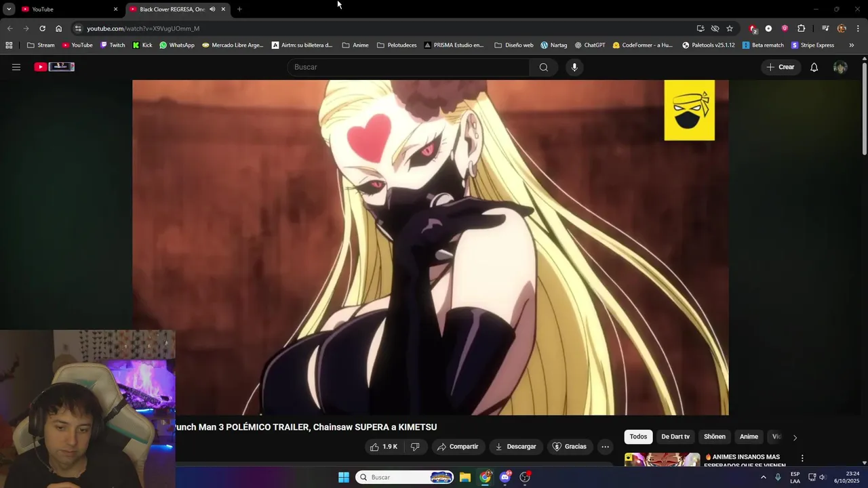Click the page vertical scrollbar
The height and width of the screenshot is (488, 868).
(x=864, y=108)
